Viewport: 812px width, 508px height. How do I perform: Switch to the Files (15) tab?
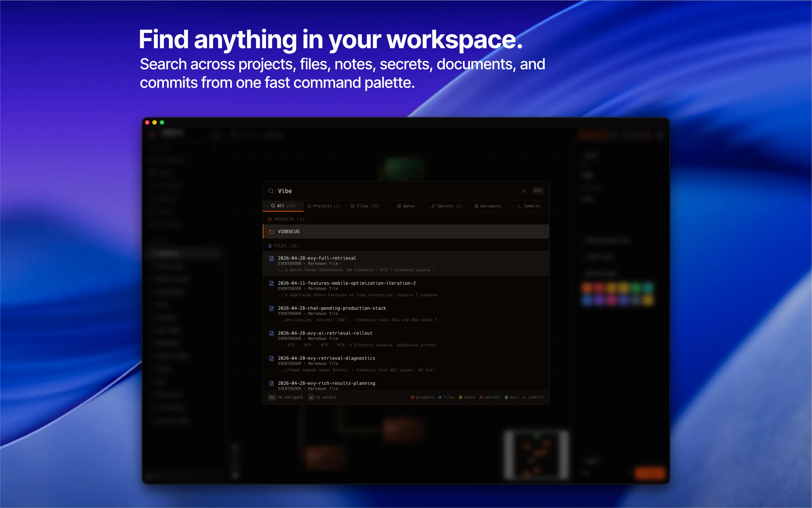pos(365,206)
